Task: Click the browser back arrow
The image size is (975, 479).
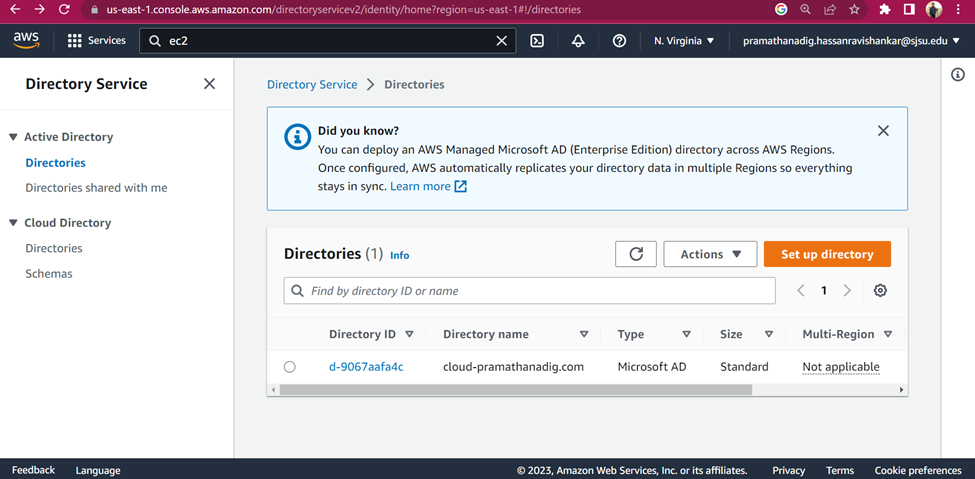Action: (x=16, y=9)
